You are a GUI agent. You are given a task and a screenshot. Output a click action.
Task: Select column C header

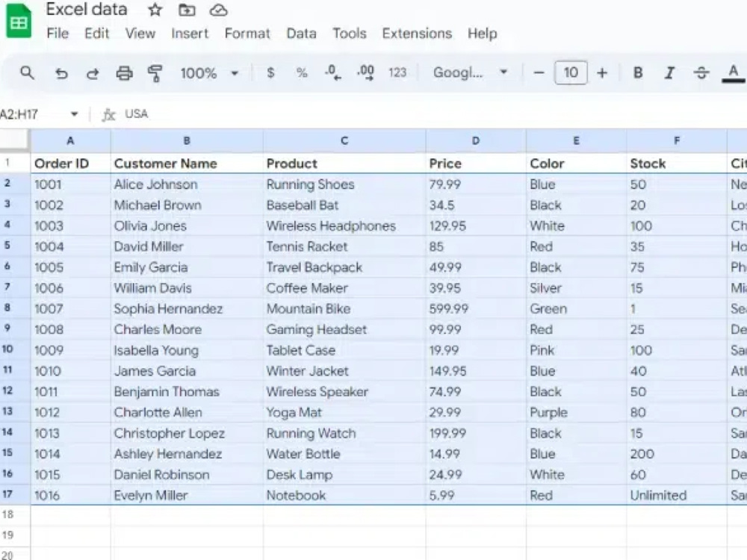344,140
